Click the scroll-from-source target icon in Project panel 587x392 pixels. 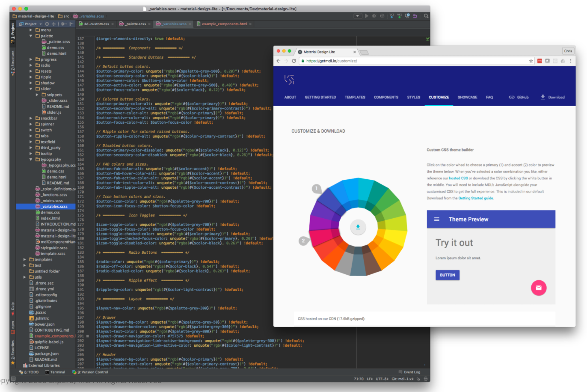[47, 24]
